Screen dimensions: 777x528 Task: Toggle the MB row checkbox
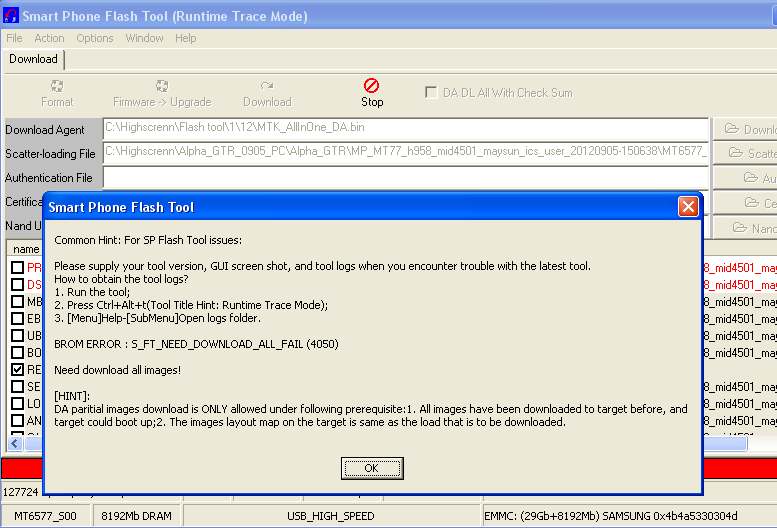pyautogui.click(x=17, y=301)
